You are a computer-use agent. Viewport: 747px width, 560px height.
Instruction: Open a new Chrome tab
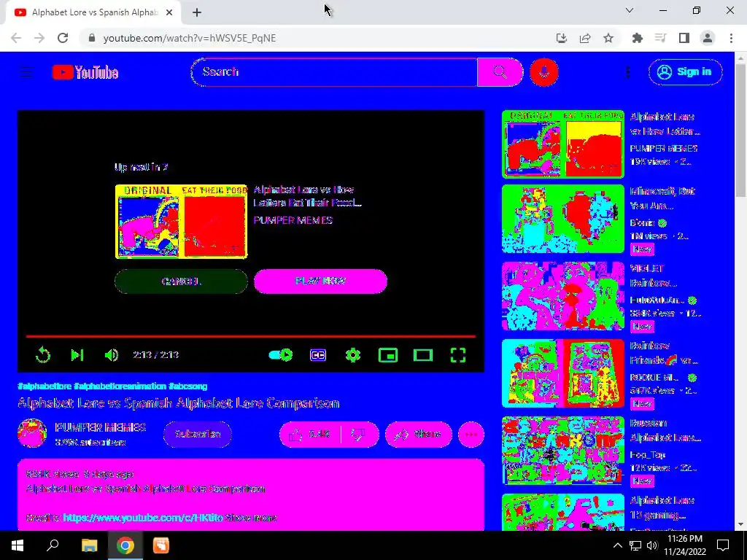pos(197,12)
